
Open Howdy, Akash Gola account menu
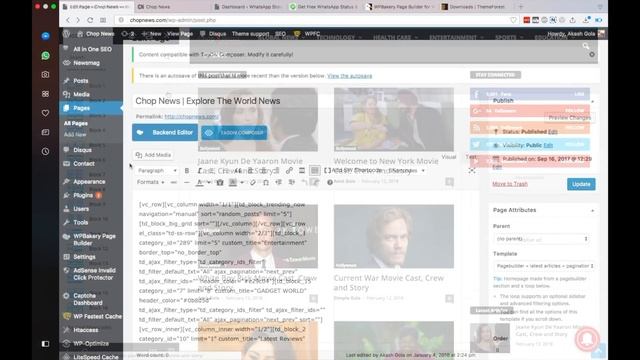click(576, 34)
